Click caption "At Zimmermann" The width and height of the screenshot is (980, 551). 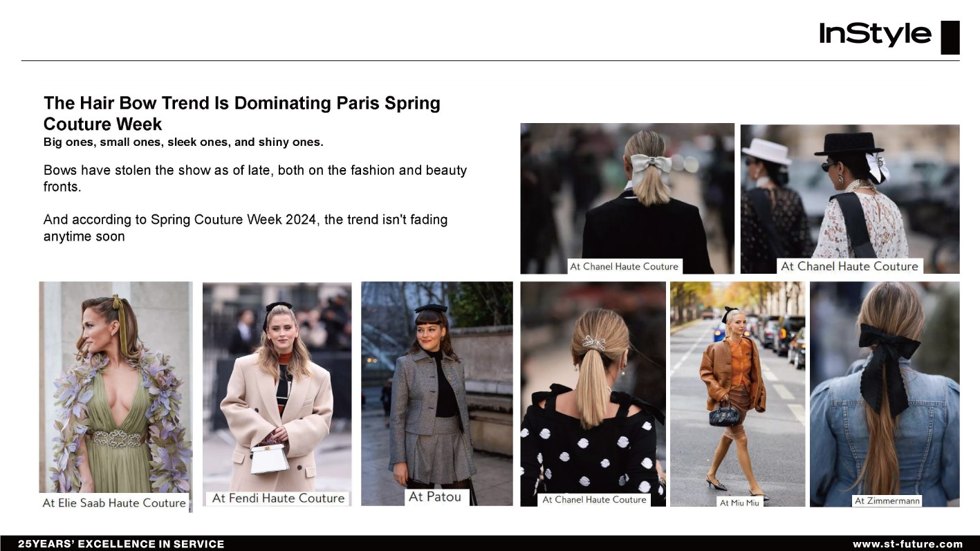click(887, 501)
